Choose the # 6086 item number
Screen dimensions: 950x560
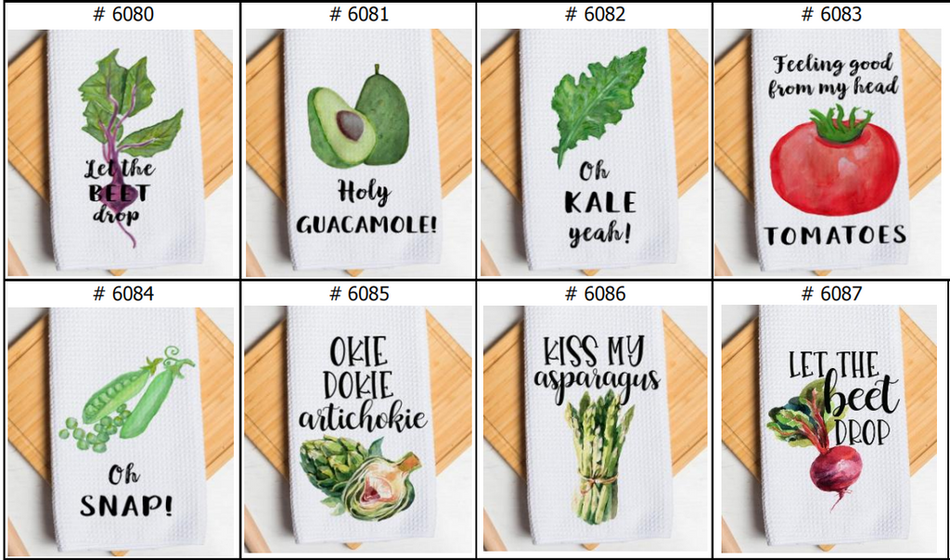click(595, 294)
